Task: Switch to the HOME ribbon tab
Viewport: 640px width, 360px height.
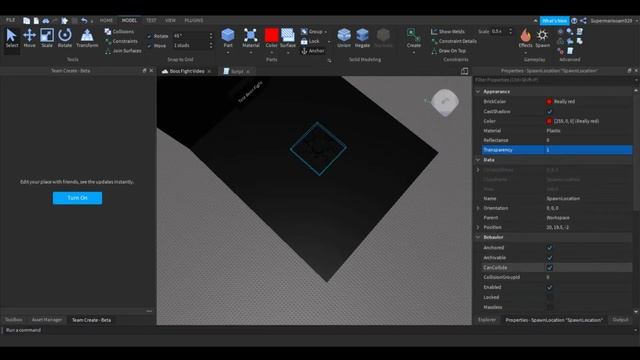Action: [x=106, y=20]
